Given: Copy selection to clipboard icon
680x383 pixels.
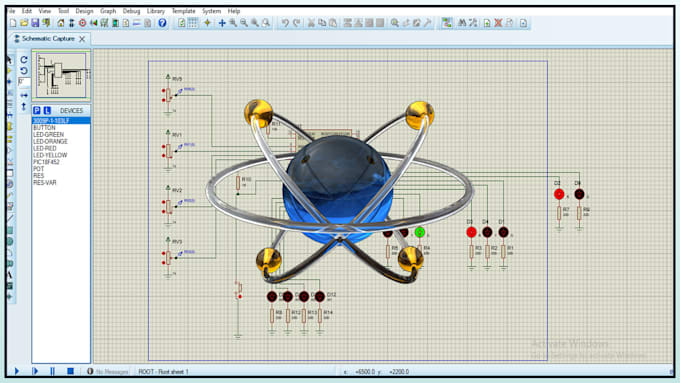Looking at the screenshot, I should tap(322, 23).
